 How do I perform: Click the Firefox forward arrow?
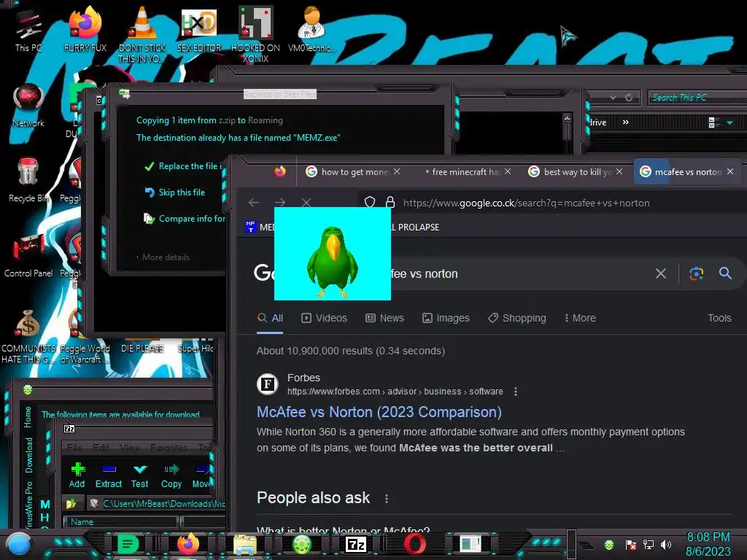click(x=280, y=203)
